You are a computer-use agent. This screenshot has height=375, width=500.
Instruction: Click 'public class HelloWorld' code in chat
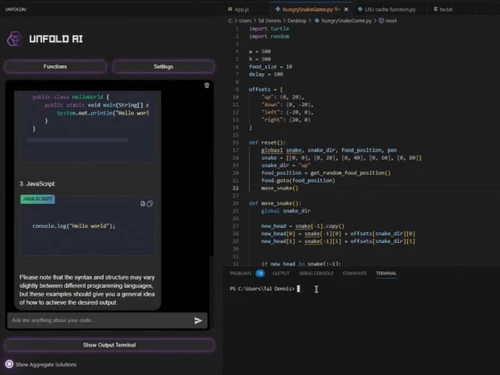(71, 97)
